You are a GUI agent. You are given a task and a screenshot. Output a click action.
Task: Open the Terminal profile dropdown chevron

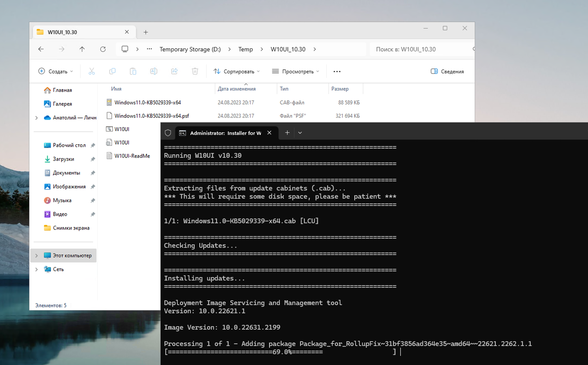point(300,133)
